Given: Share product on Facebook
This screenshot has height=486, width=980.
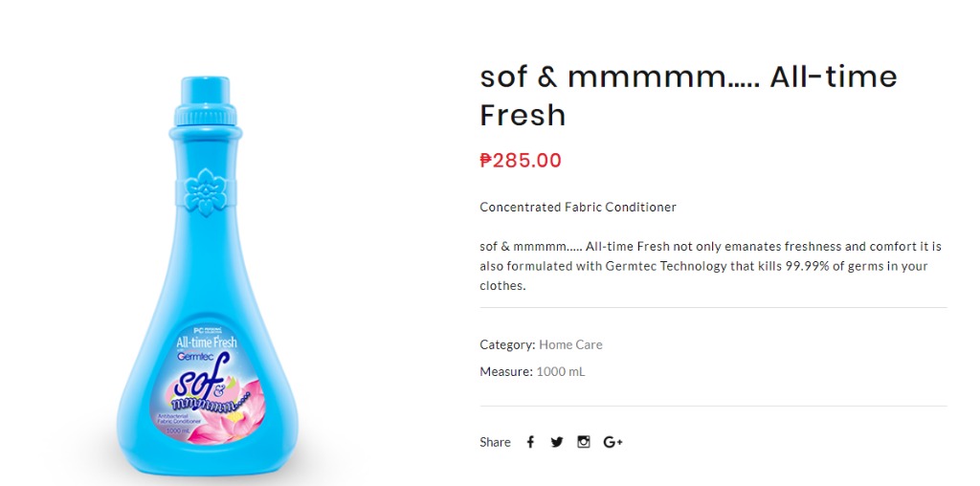Looking at the screenshot, I should 530,442.
